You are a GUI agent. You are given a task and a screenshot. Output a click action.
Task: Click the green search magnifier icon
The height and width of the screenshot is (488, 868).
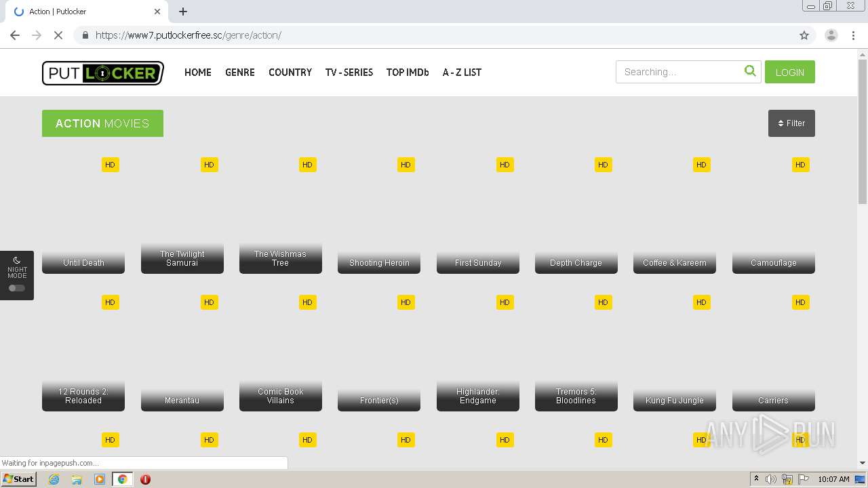(x=750, y=71)
